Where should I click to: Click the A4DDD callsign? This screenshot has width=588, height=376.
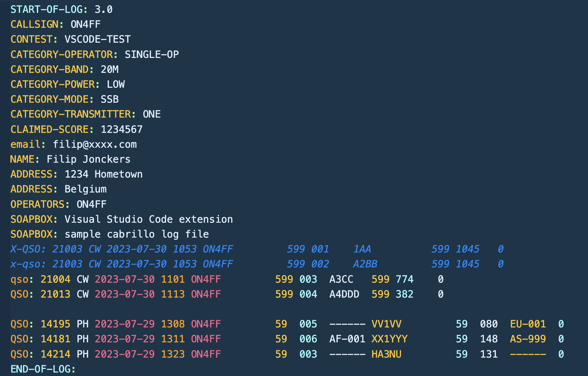click(x=344, y=294)
